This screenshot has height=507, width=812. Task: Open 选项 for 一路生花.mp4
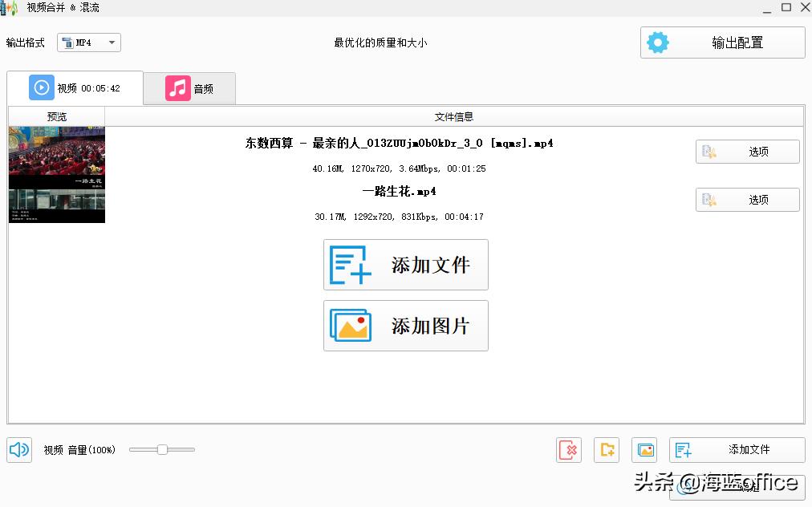coord(747,200)
